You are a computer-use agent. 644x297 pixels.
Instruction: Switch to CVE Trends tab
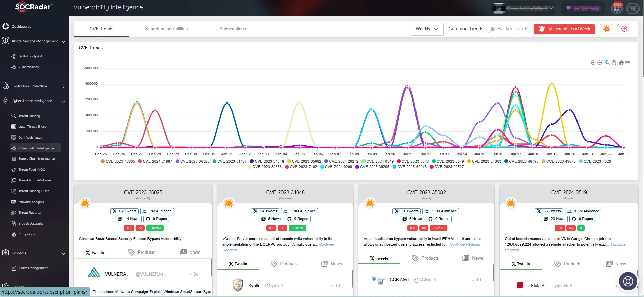point(101,29)
